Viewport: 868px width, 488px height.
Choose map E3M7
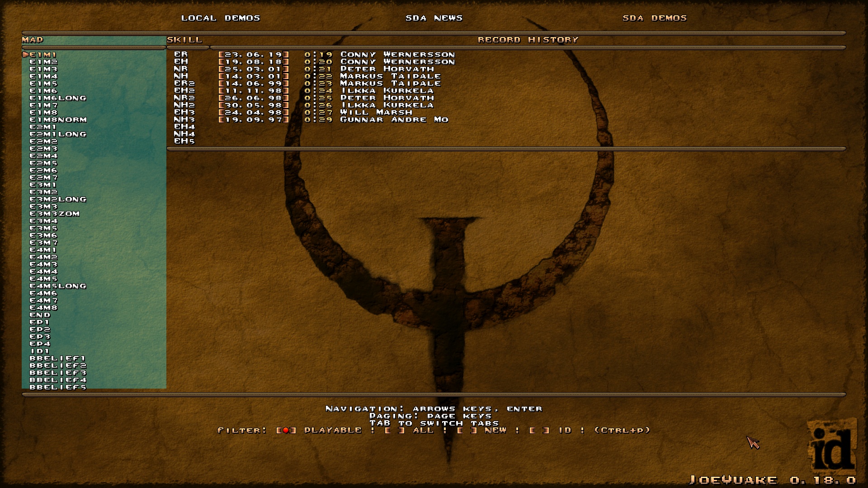coord(43,243)
